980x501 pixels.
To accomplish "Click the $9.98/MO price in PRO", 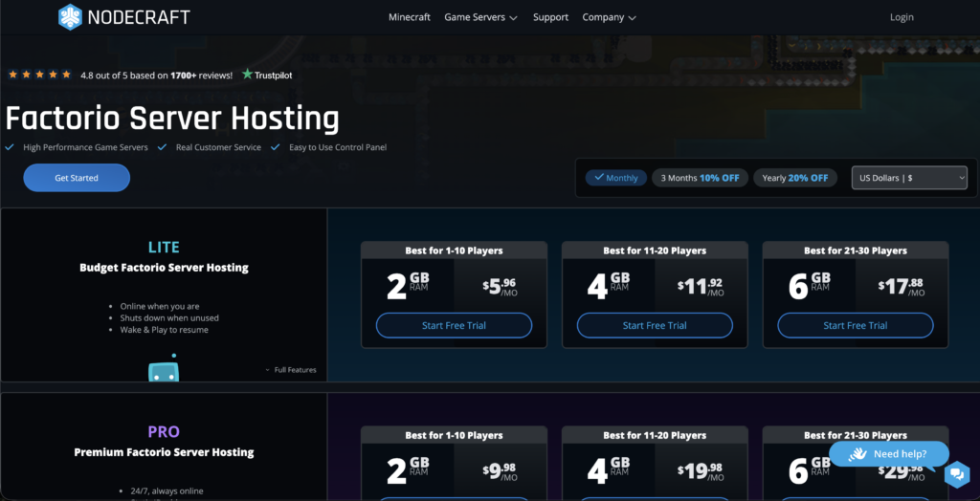I will [x=500, y=471].
